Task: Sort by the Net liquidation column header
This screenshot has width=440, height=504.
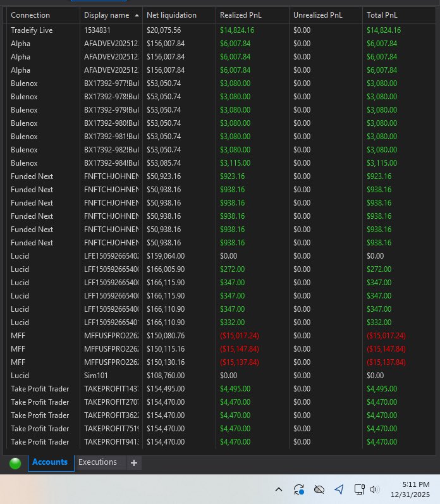Action: pos(171,15)
